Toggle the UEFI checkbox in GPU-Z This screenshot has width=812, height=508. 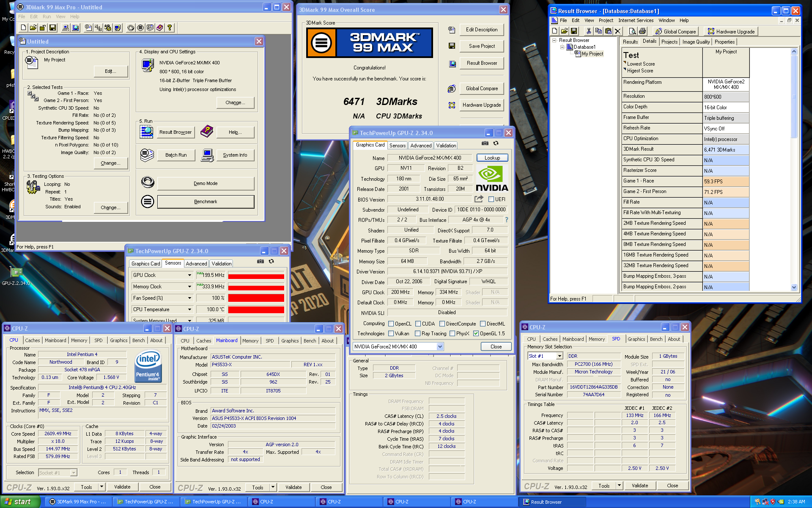491,199
